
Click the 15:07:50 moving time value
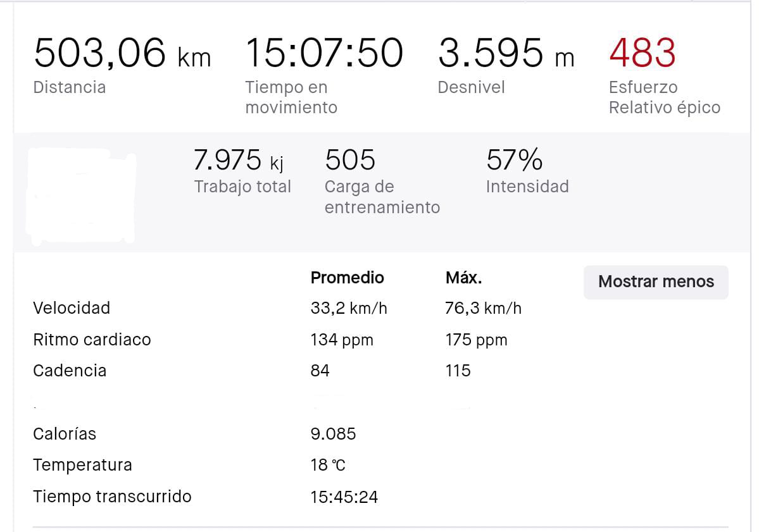click(x=323, y=53)
